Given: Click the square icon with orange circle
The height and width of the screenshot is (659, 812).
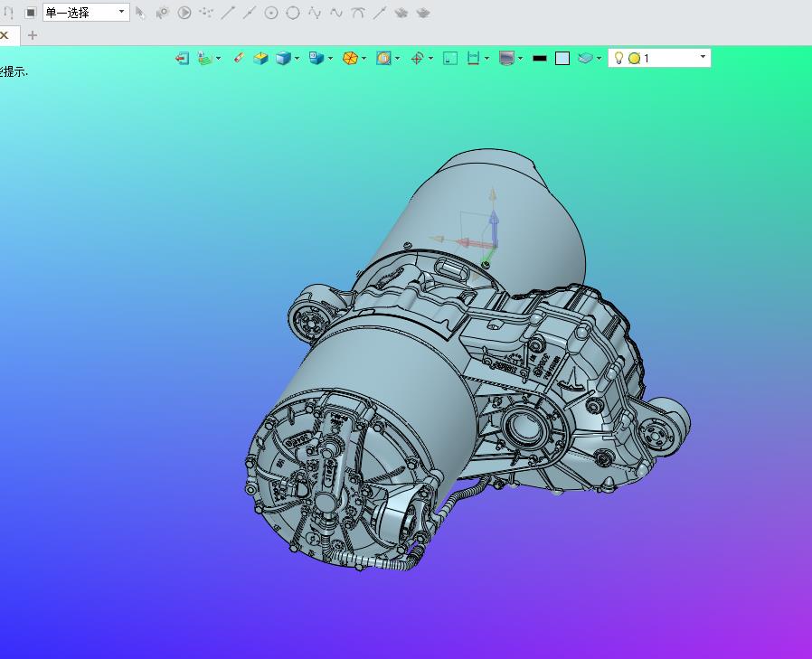Looking at the screenshot, I should pyautogui.click(x=383, y=58).
